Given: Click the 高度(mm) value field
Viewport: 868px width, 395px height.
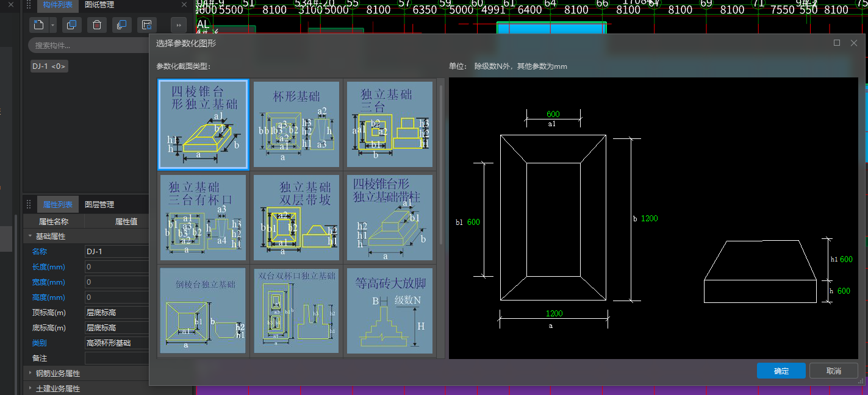Looking at the screenshot, I should (x=117, y=297).
